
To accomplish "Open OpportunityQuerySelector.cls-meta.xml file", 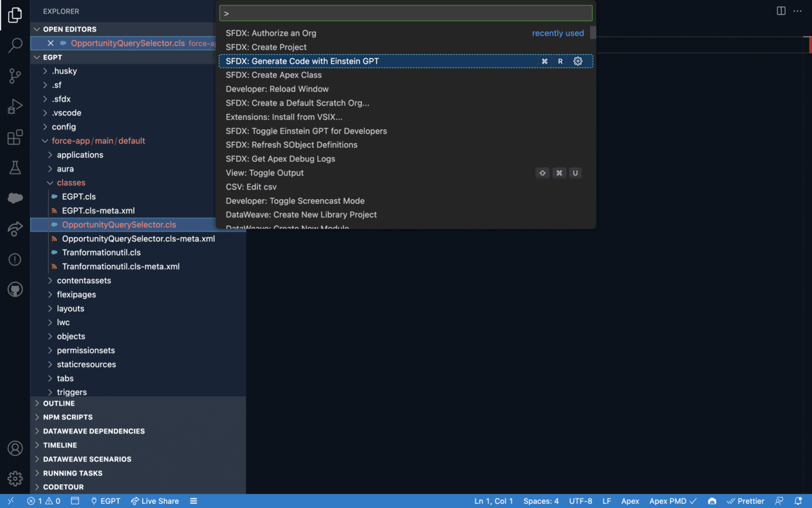I will 138,238.
